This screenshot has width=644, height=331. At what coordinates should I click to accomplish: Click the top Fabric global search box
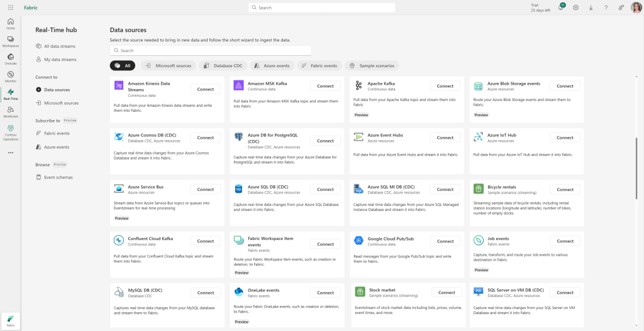tap(322, 8)
